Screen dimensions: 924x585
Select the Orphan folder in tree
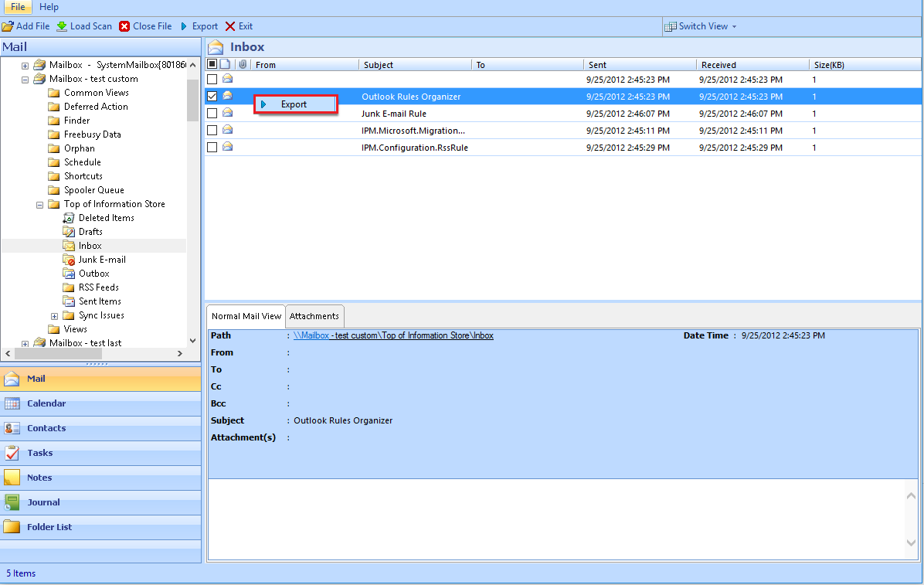[x=80, y=148]
